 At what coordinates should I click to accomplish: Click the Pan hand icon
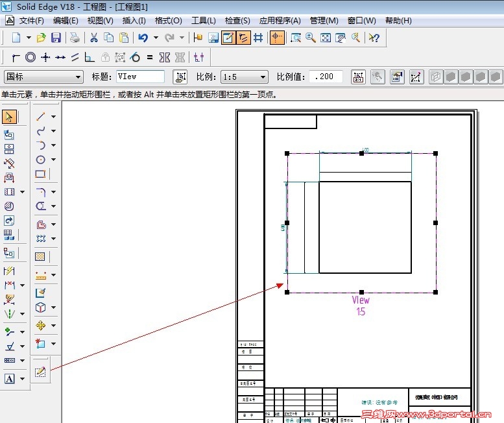point(340,38)
